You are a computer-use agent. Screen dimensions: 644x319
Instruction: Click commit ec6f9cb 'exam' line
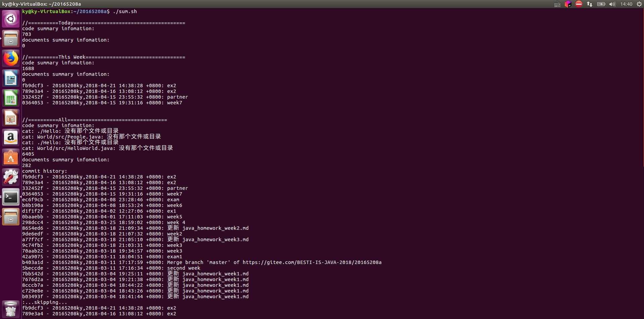[101, 200]
